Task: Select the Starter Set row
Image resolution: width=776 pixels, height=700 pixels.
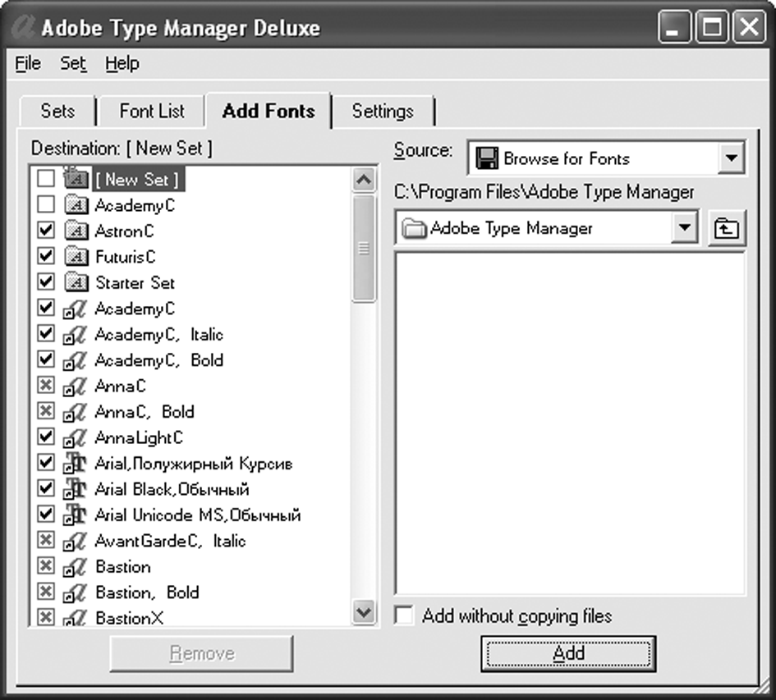Action: pyautogui.click(x=135, y=282)
